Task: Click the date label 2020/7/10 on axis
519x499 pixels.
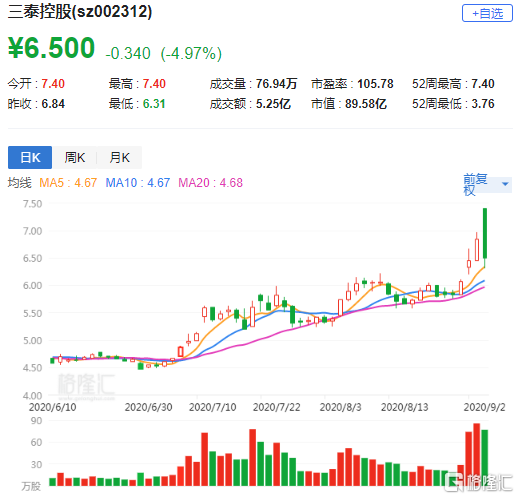Action: (x=212, y=407)
